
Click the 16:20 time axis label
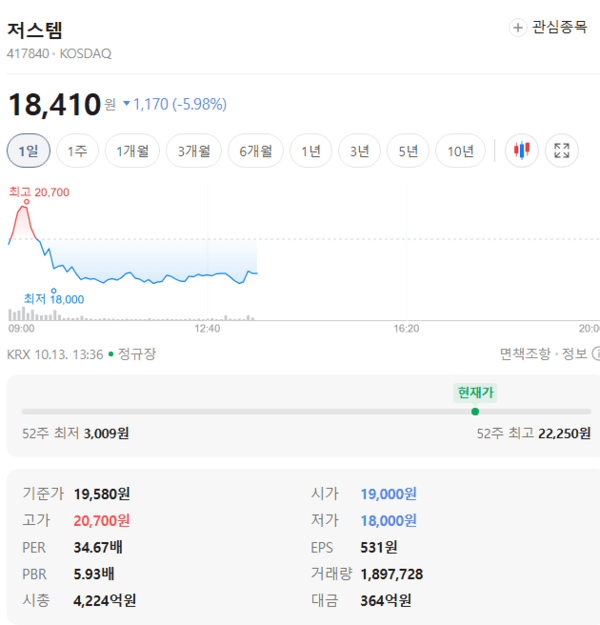[406, 328]
